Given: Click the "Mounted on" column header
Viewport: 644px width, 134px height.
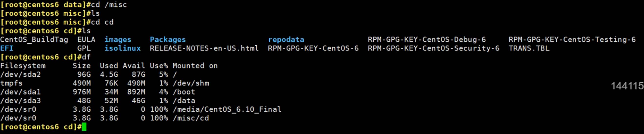Looking at the screenshot, I should [195, 66].
